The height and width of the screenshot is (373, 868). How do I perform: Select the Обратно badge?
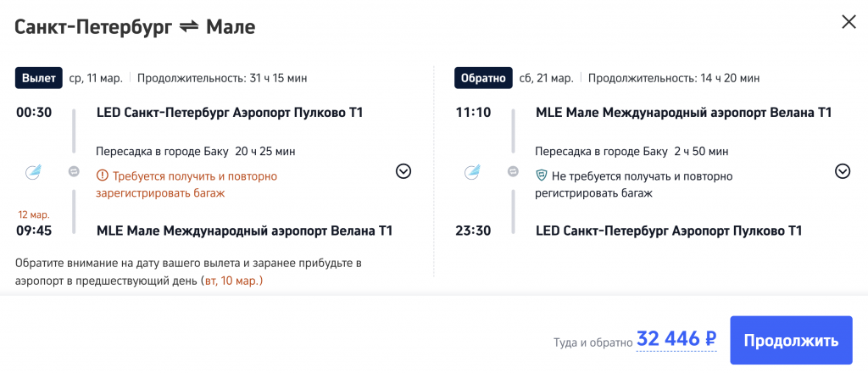481,78
